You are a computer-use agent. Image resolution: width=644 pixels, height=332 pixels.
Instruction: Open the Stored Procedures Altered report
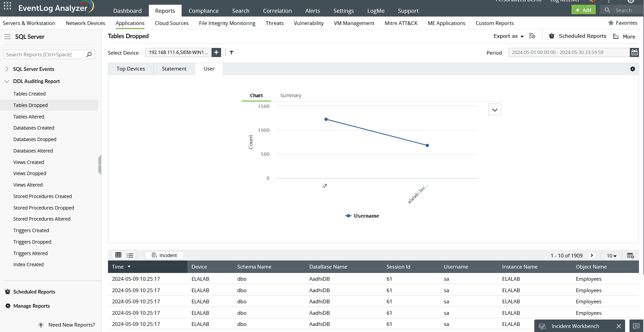42,219
